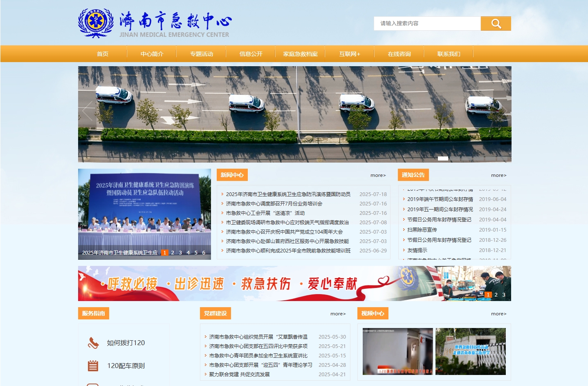Click the search input field
588x386 pixels.
(427, 24)
